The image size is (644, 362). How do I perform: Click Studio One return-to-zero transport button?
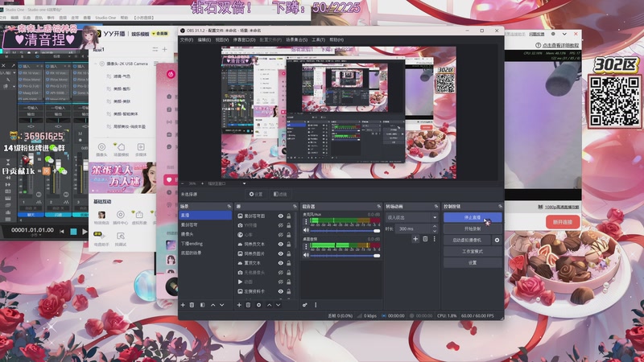62,232
